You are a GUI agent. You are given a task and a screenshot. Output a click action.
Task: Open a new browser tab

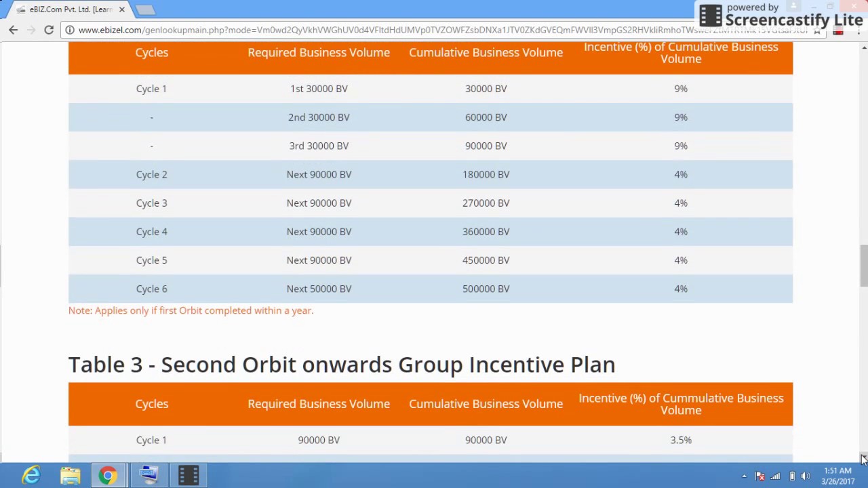(x=145, y=9)
